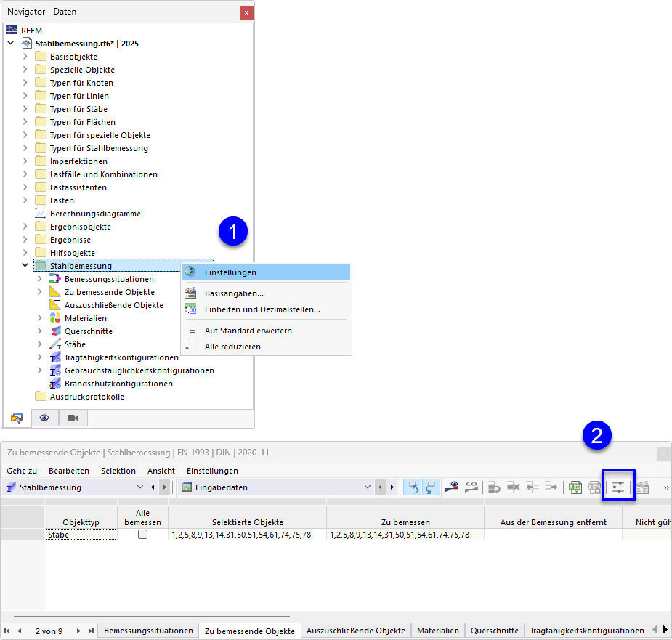Screen dimensions: 672x640
Task: Toggle the select-table-from-graphic sync button
Action: pyautogui.click(x=431, y=487)
